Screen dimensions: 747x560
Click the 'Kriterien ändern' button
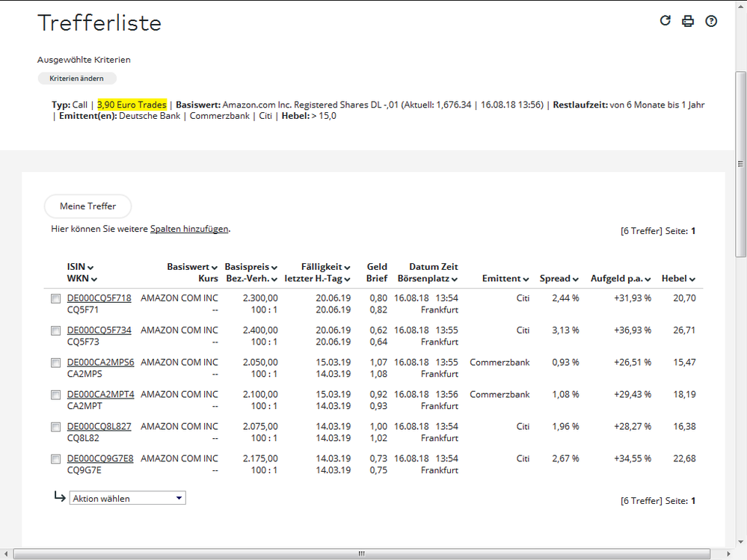click(x=77, y=78)
